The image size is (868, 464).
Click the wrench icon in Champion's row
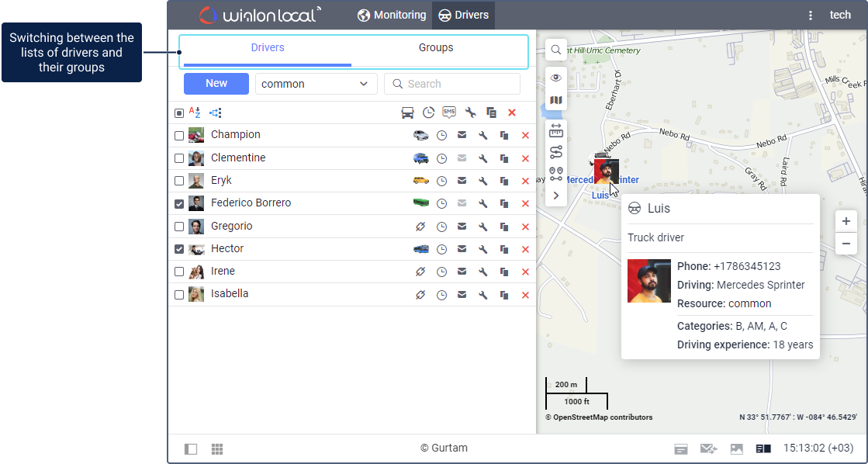tap(482, 136)
